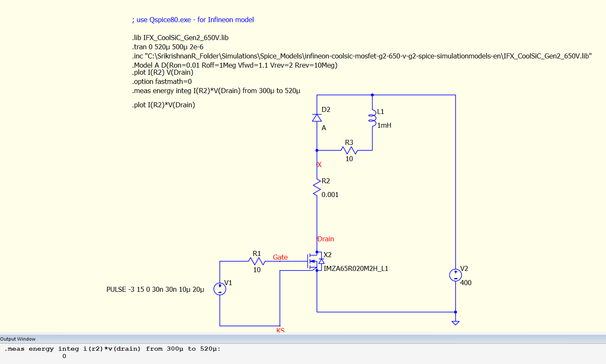606x364 pixels.
Task: Click the PULSE -3 15 source value text
Action: (155, 289)
